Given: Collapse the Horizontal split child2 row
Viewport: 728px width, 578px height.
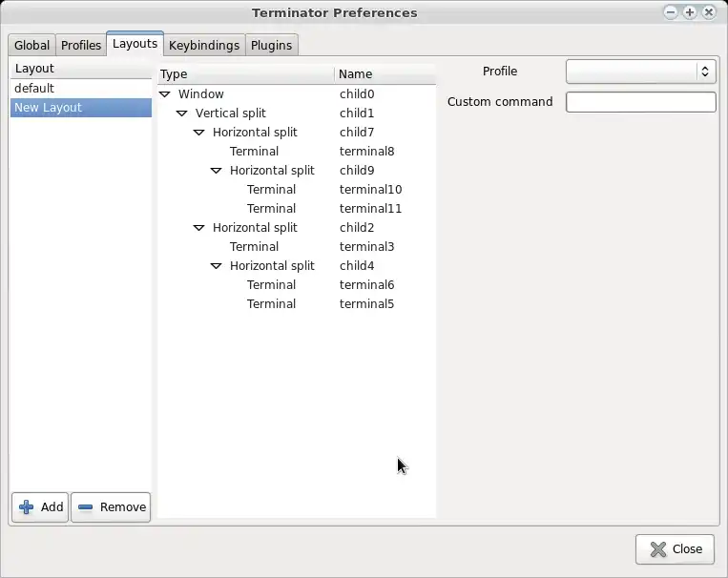Looking at the screenshot, I should point(199,228).
